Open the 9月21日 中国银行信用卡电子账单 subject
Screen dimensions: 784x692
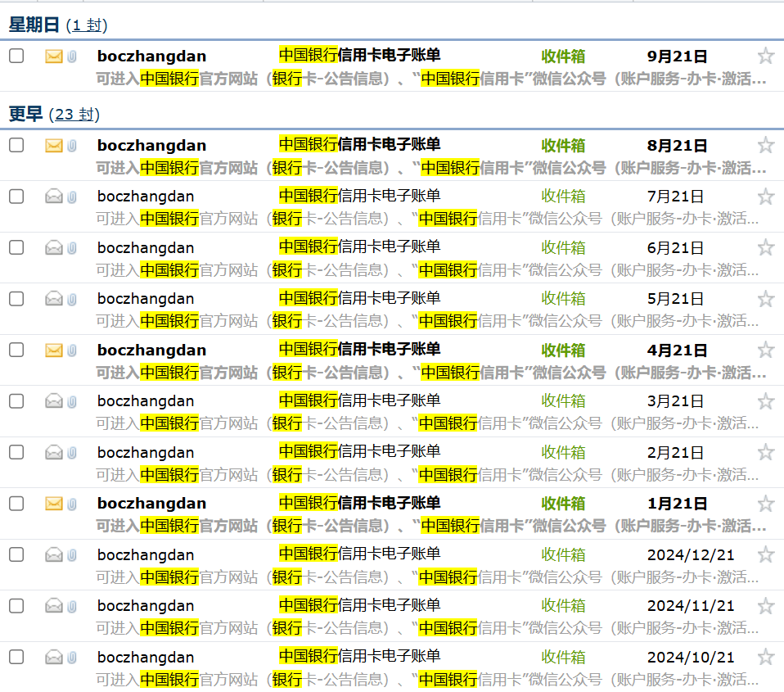tap(359, 55)
